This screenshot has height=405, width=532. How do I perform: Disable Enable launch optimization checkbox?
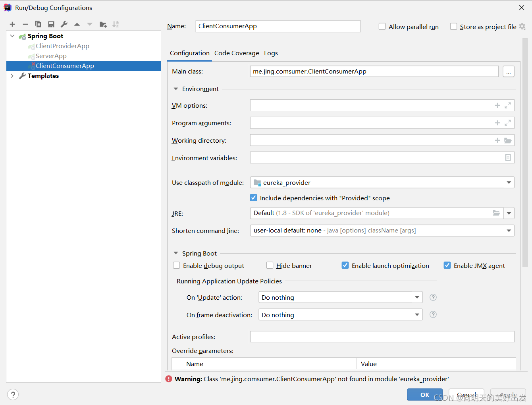point(345,265)
